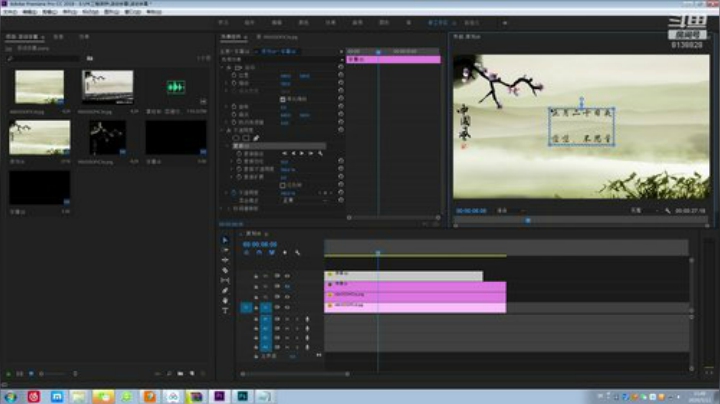Toggle Opacity stopwatch animation
The height and width of the screenshot is (404, 720).
pos(234,193)
